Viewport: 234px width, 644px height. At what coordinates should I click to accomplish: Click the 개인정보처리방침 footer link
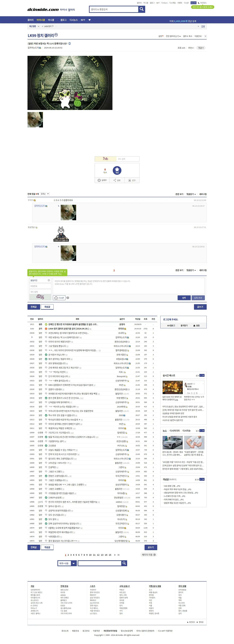tap(110, 631)
